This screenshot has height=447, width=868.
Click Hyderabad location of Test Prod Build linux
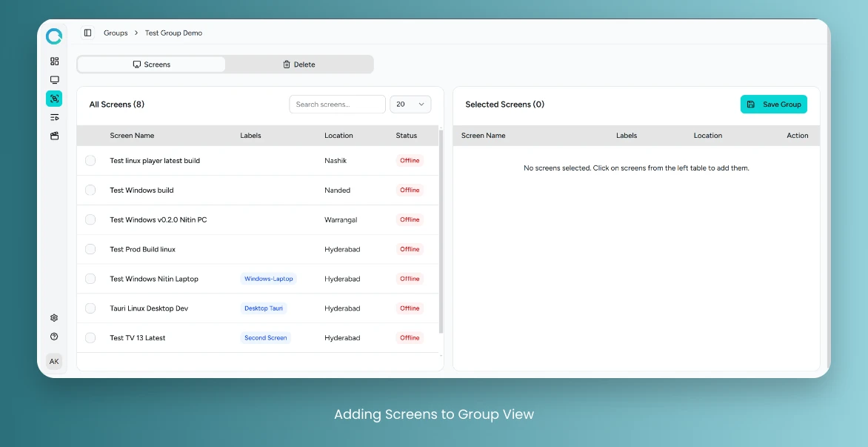point(342,249)
